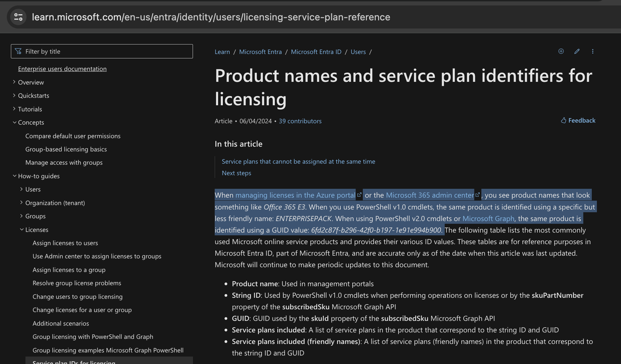Click the Filter by title input field
The height and width of the screenshot is (364, 621).
pyautogui.click(x=105, y=51)
